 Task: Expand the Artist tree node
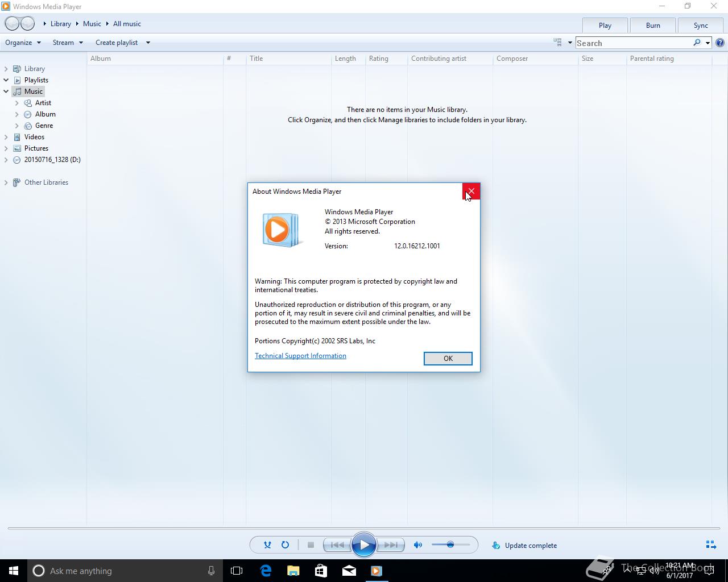17,103
